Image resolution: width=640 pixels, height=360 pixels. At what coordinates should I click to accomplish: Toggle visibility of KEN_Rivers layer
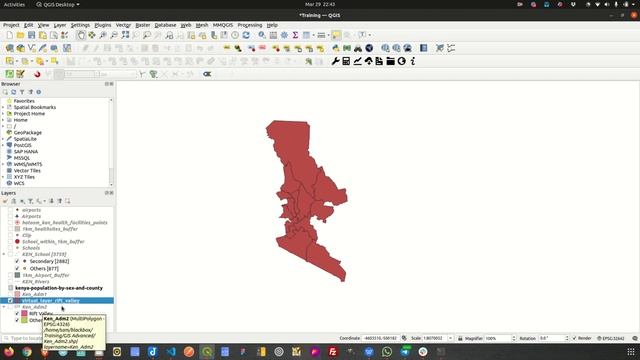pyautogui.click(x=11, y=282)
